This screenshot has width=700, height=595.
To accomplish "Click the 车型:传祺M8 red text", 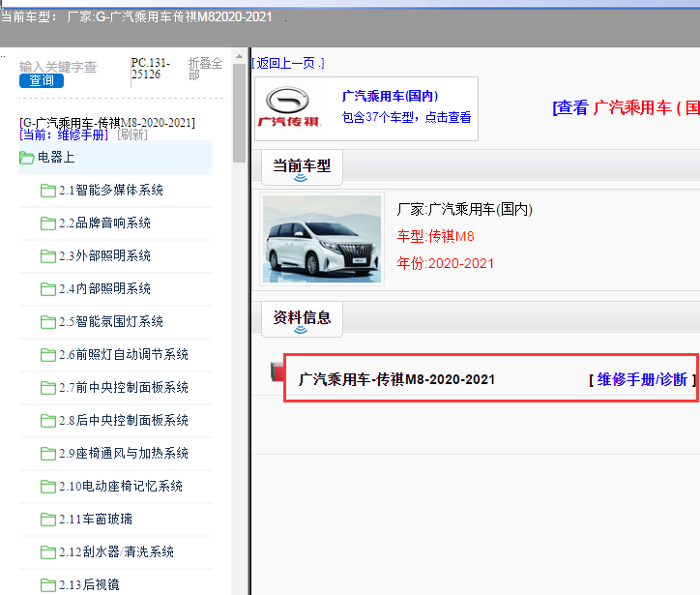I will tap(436, 236).
